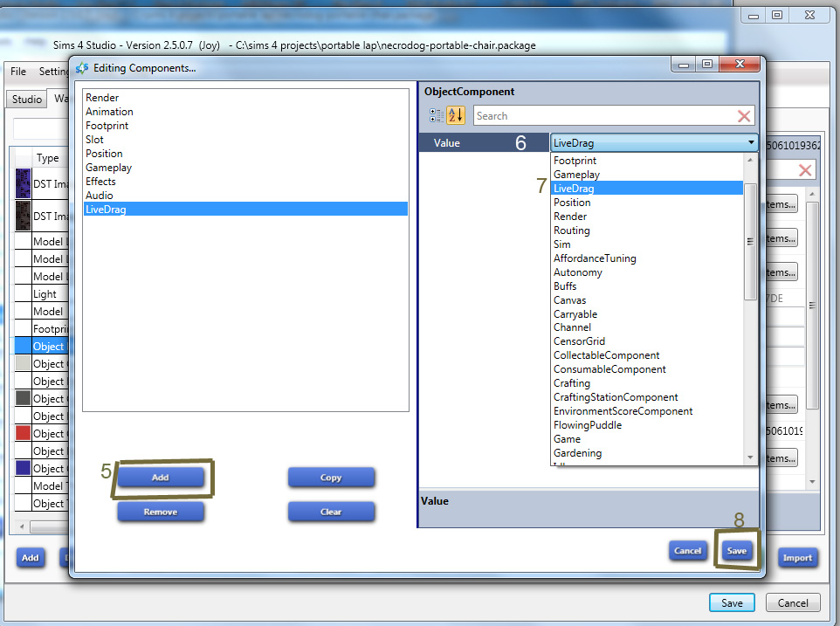Click the dropdown list scroll up arrow
The width and height of the screenshot is (840, 626).
750,160
